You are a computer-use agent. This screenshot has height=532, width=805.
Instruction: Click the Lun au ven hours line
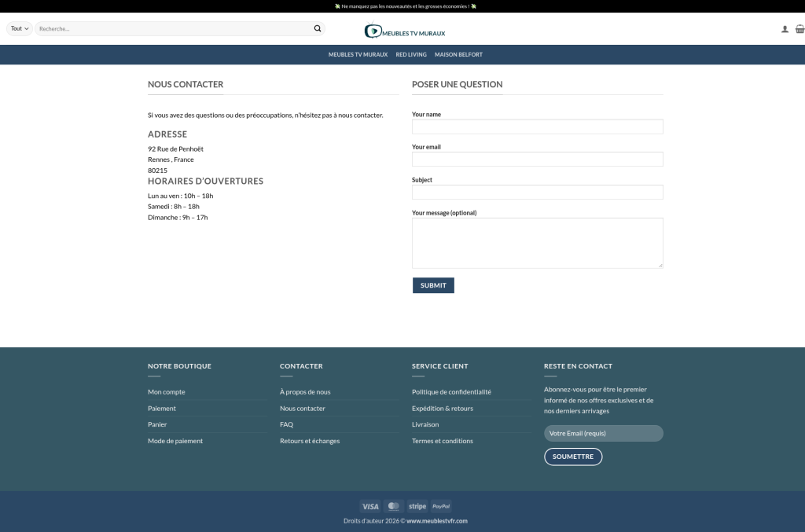(x=180, y=196)
